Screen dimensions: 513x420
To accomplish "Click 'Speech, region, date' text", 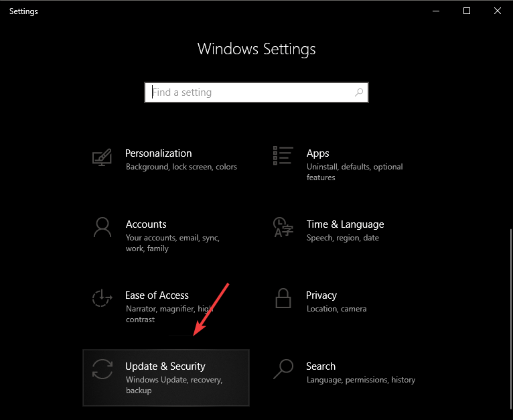I will (x=342, y=238).
